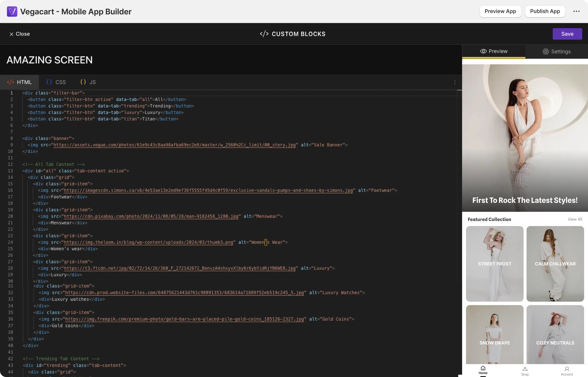
Task: Click the Save button
Action: click(567, 34)
